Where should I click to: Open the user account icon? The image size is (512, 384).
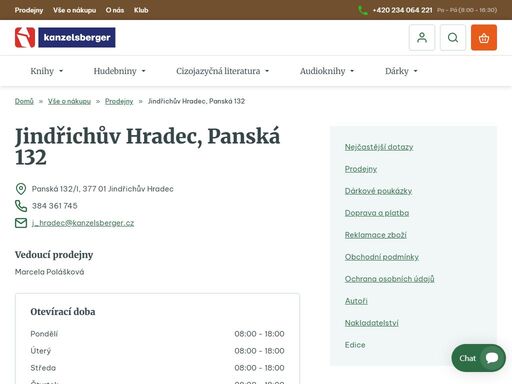tap(422, 37)
